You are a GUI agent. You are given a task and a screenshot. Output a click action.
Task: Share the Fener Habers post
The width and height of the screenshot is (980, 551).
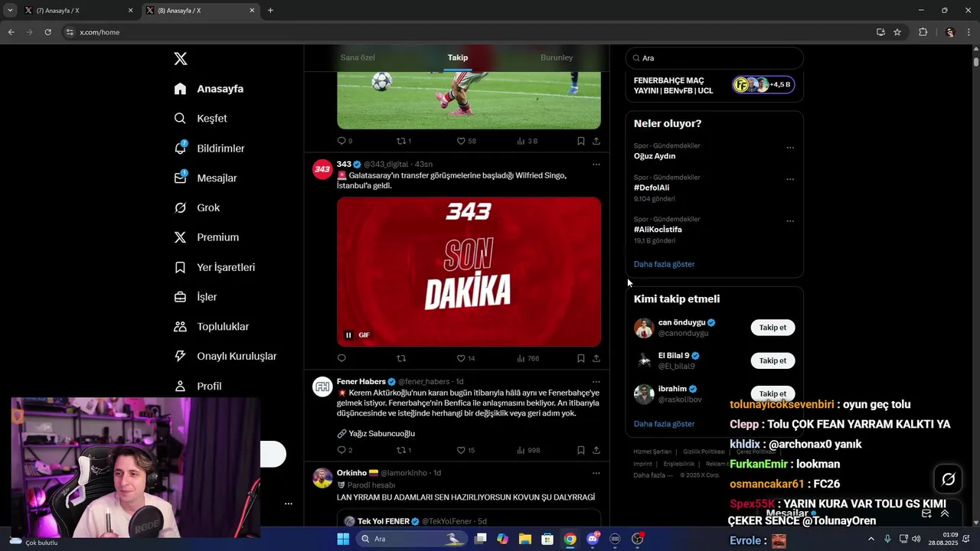click(x=596, y=450)
